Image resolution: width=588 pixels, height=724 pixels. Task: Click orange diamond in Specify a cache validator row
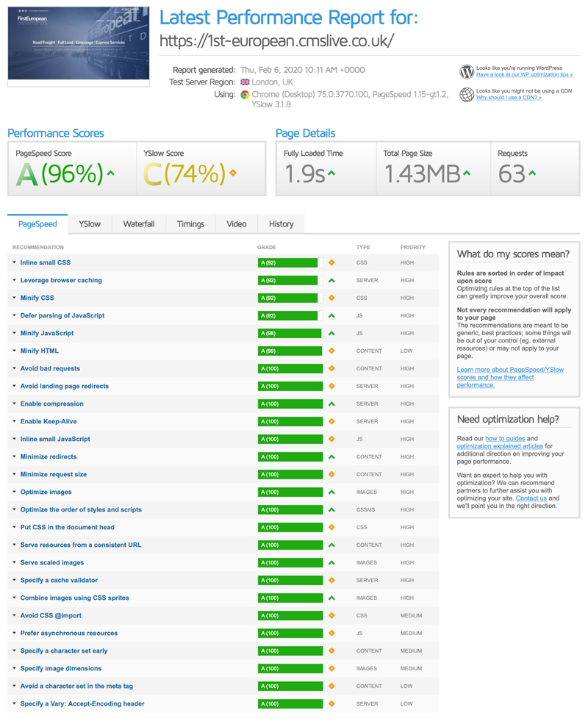(x=331, y=581)
